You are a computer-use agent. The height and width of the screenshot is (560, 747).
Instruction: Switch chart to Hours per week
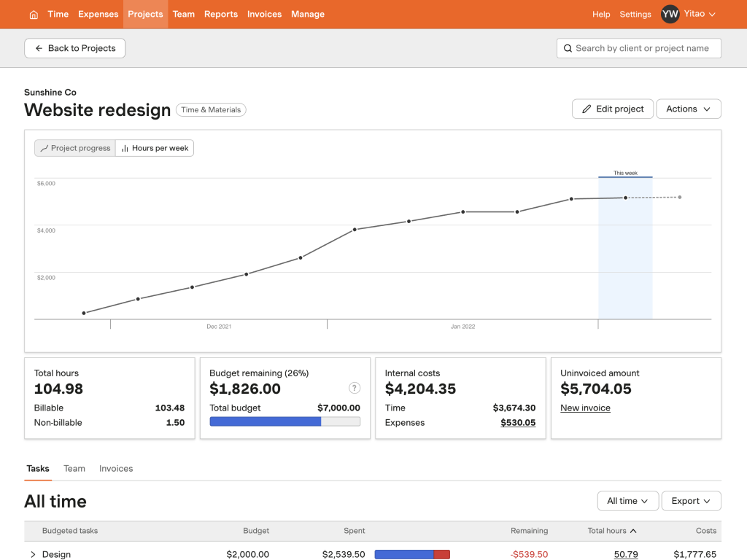[x=155, y=148]
